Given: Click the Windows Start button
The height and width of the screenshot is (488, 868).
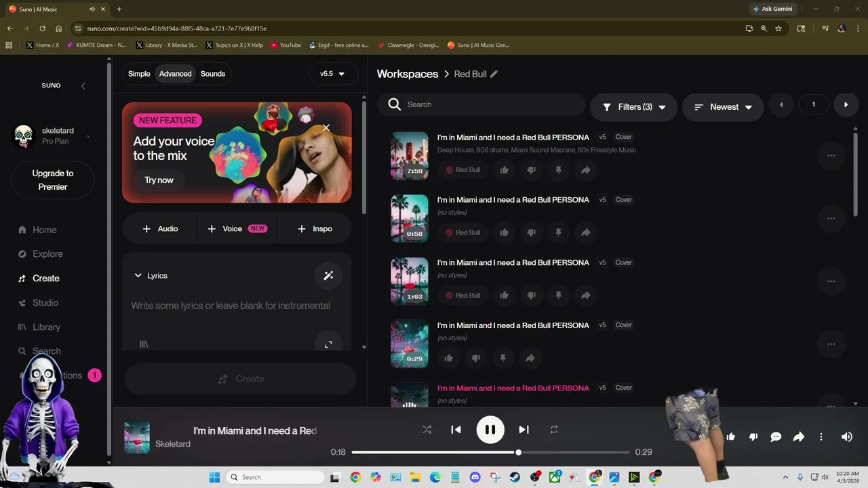Looking at the screenshot, I should click(214, 477).
